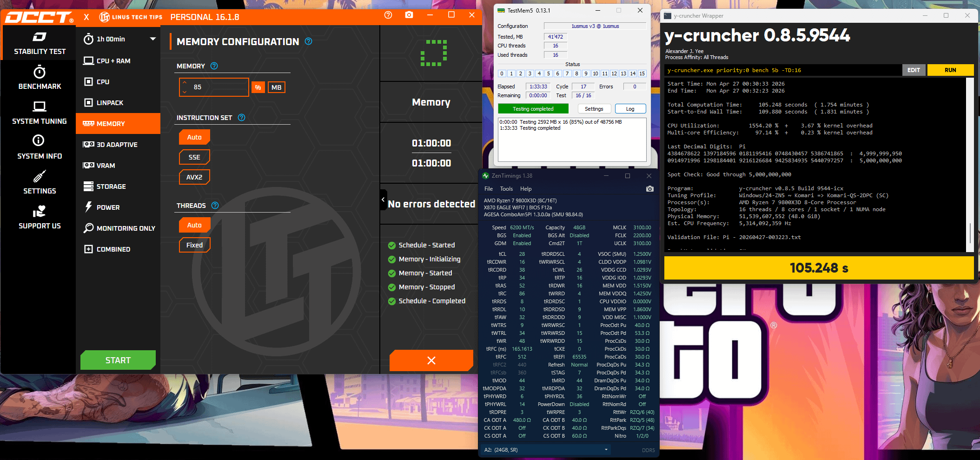Take ZenTimings screenshot with camera icon
980x460 pixels.
point(649,189)
